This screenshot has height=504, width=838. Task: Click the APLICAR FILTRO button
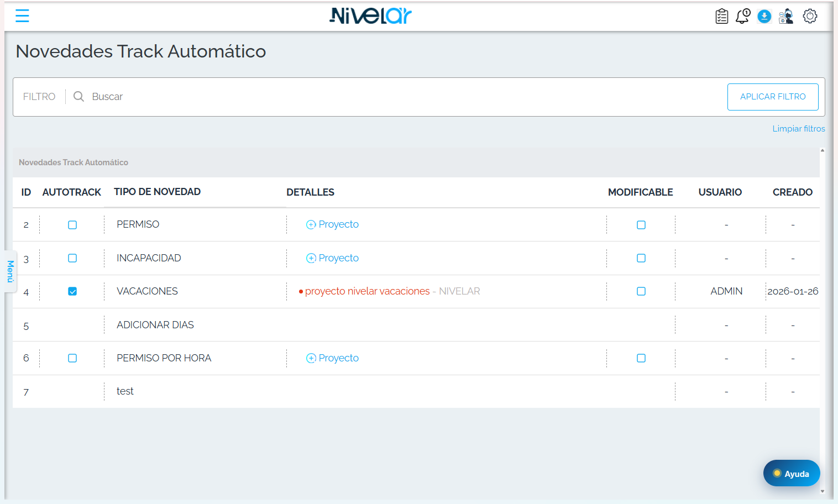coord(773,97)
